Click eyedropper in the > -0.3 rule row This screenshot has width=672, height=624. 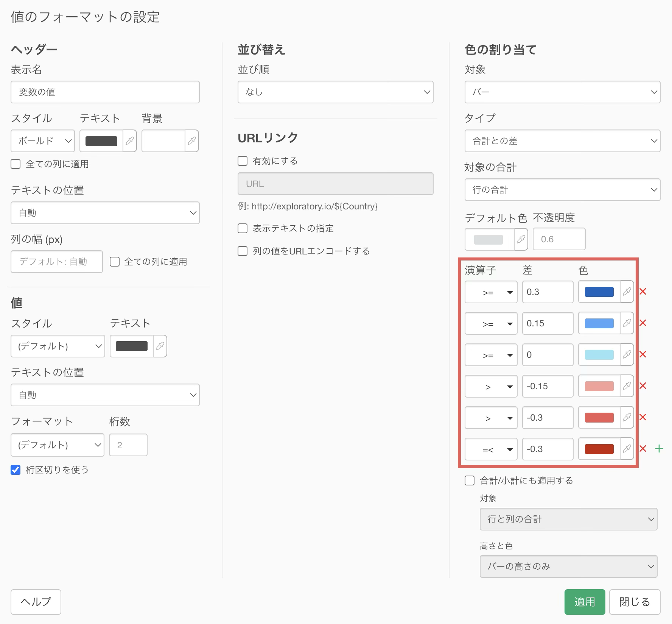[627, 417]
